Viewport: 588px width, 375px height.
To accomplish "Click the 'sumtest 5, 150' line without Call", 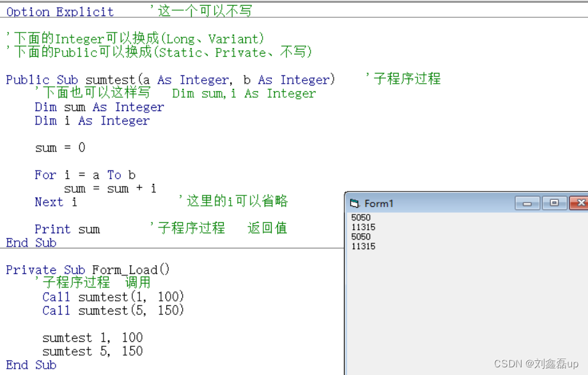I will (x=92, y=351).
